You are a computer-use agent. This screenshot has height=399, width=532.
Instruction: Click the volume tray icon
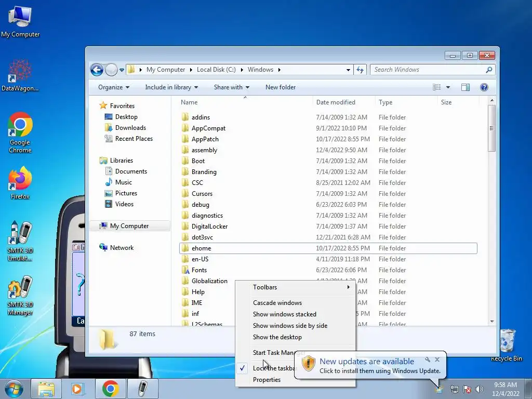pyautogui.click(x=480, y=389)
